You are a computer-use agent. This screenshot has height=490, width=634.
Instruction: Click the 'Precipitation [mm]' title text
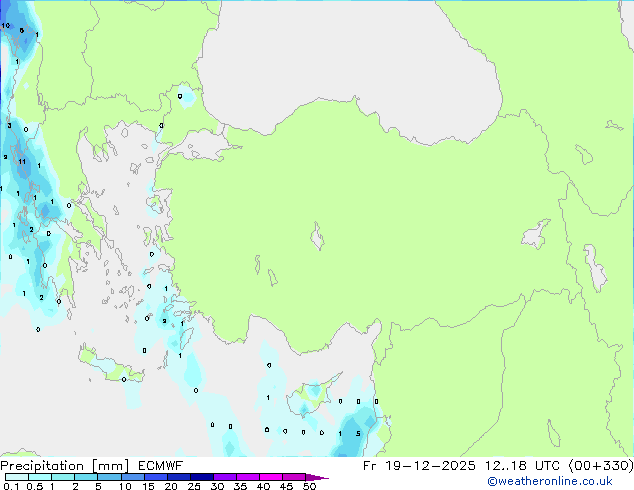(x=65, y=466)
